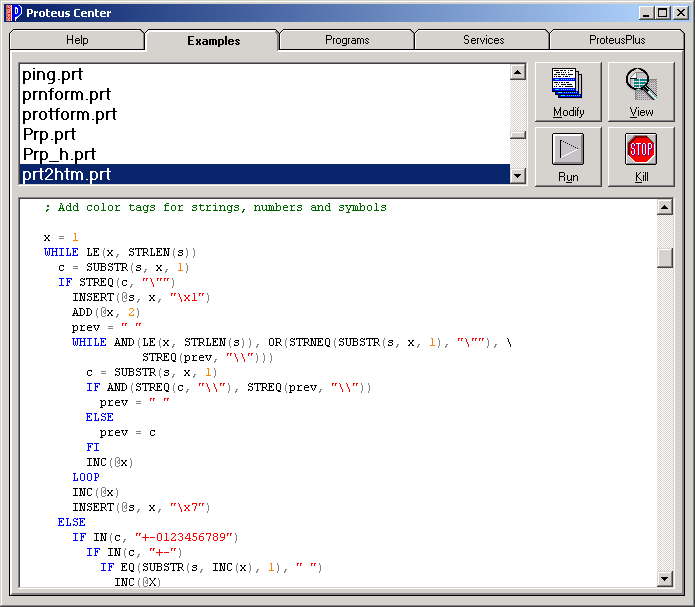Open the ProteusPlus tab
The image size is (695, 607).
(x=617, y=40)
